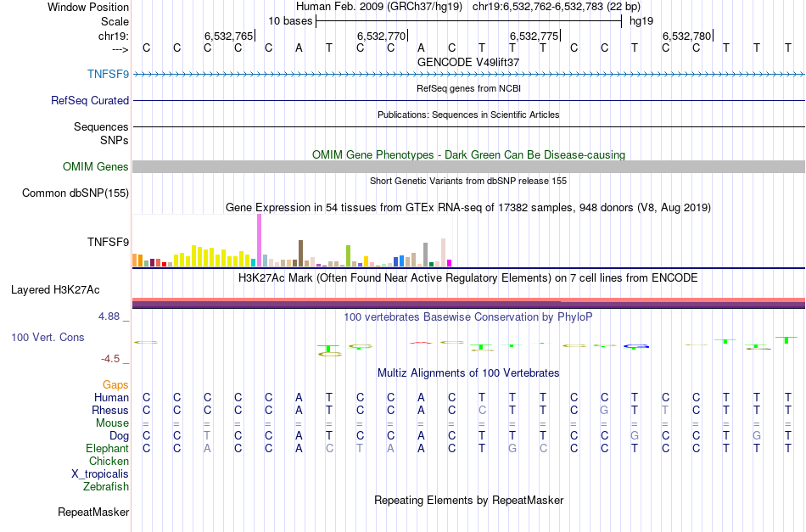Click the tall gray GTEx expression bar
Image resolution: width=806 pixels, height=532 pixels.
[426, 255]
